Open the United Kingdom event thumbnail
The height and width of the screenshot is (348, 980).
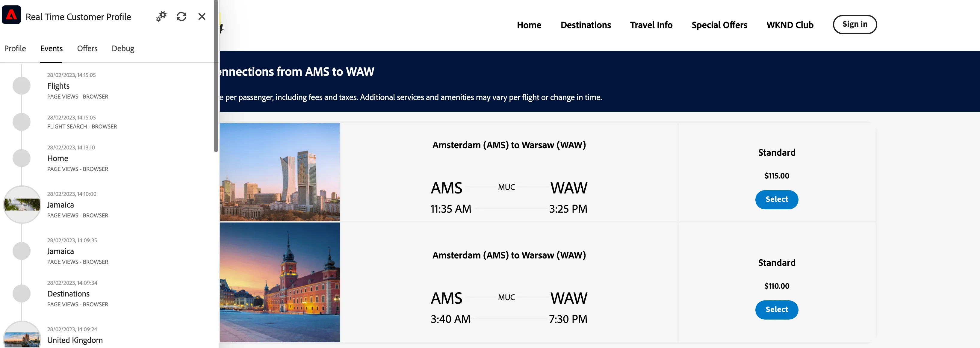[22, 335]
